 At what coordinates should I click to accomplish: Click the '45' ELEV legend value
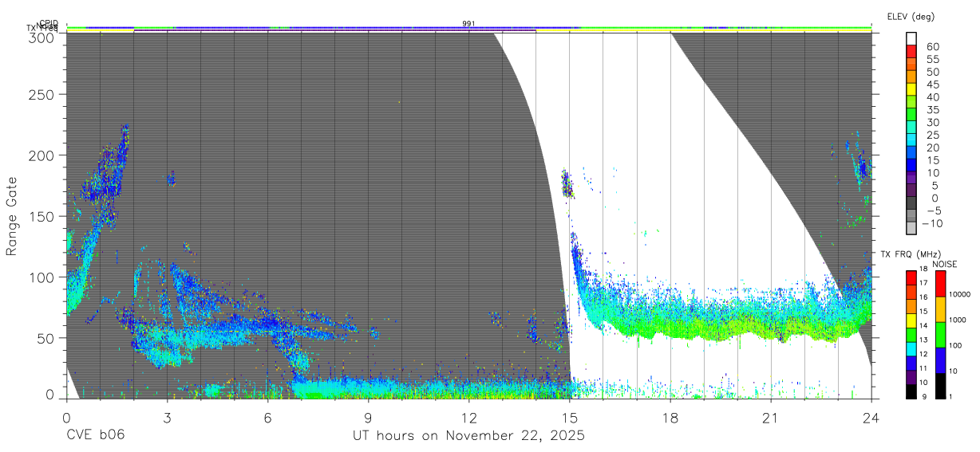click(933, 85)
